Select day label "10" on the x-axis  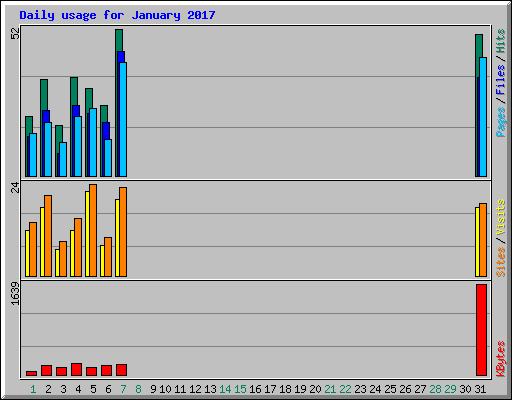pos(165,389)
